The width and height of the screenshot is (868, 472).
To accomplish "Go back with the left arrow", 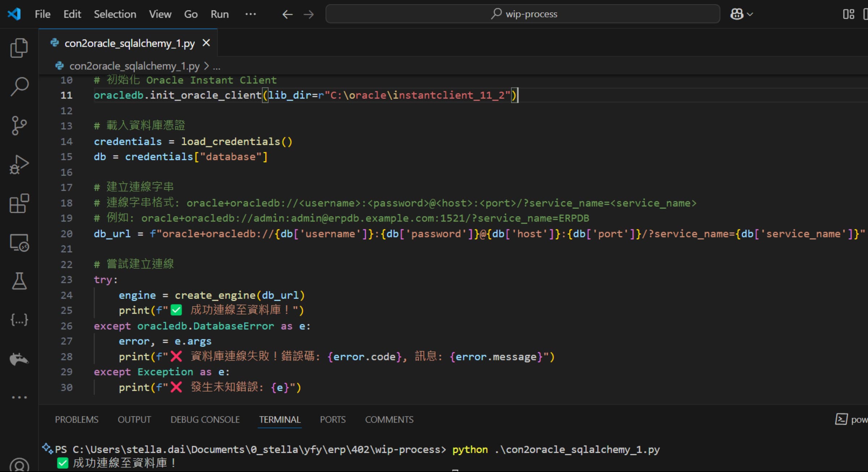I will click(288, 14).
